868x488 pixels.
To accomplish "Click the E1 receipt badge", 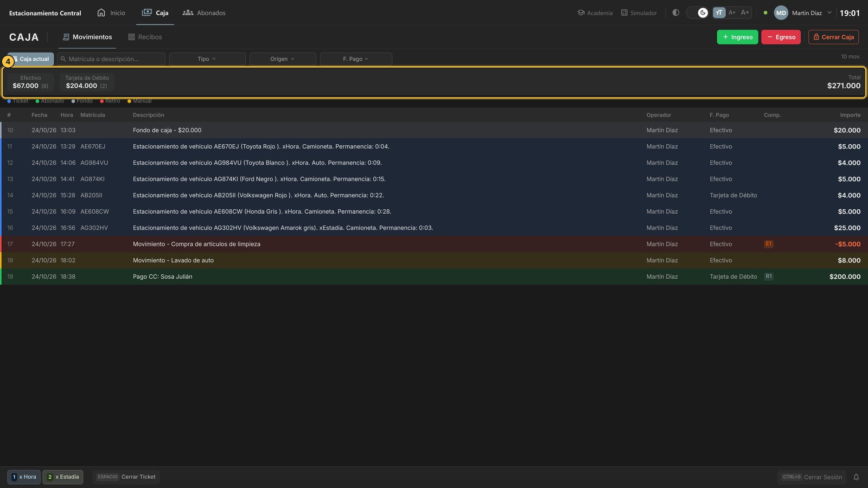I will [x=768, y=244].
